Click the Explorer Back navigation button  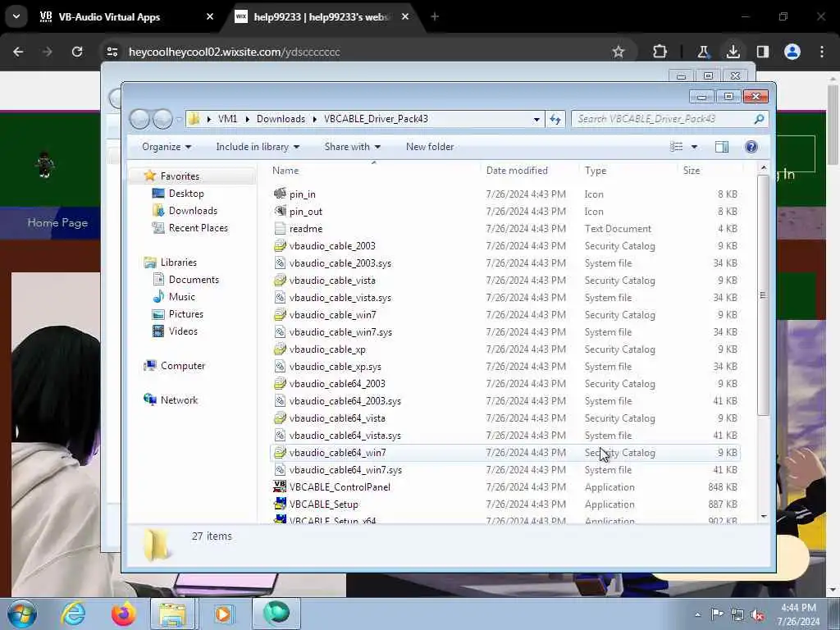tap(139, 119)
